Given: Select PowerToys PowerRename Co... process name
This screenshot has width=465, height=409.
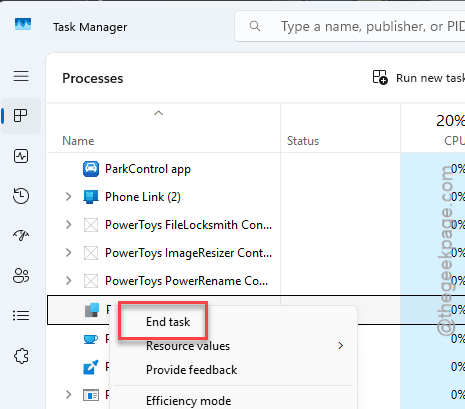Looking at the screenshot, I should [x=186, y=281].
